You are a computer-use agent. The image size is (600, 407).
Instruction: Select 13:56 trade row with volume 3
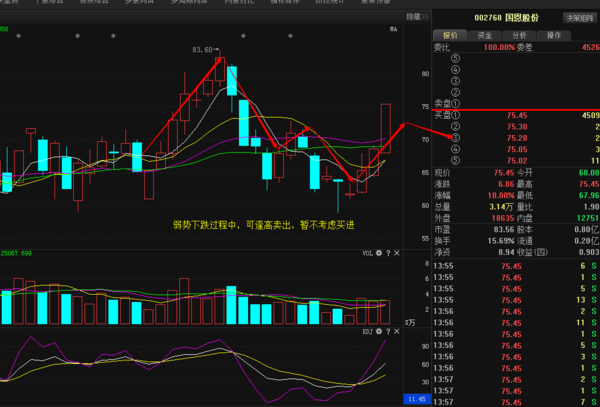pyautogui.click(x=516, y=357)
